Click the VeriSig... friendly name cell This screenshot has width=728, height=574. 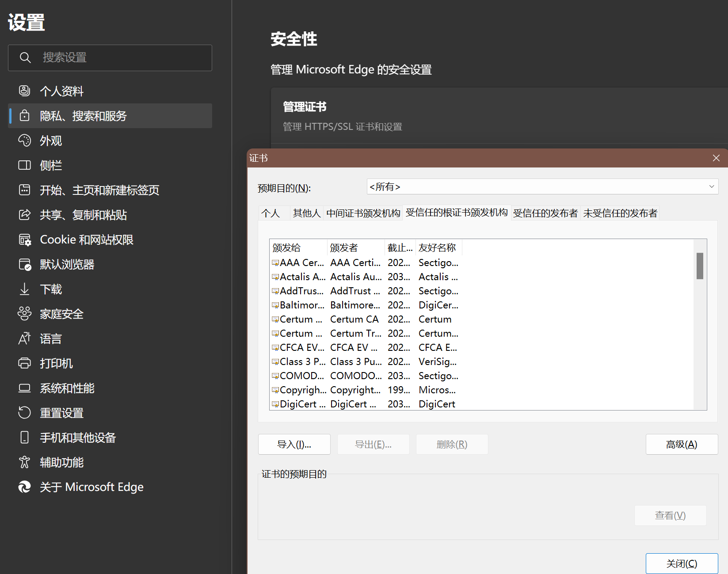click(x=438, y=361)
